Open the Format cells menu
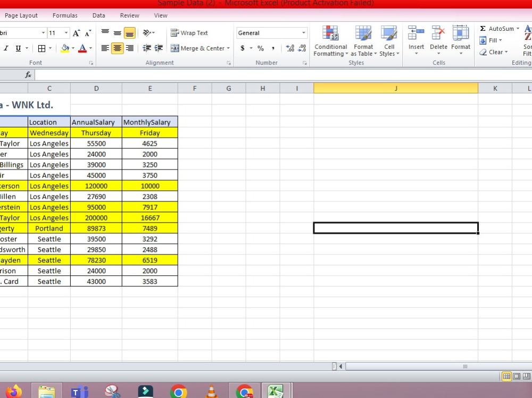 point(460,41)
